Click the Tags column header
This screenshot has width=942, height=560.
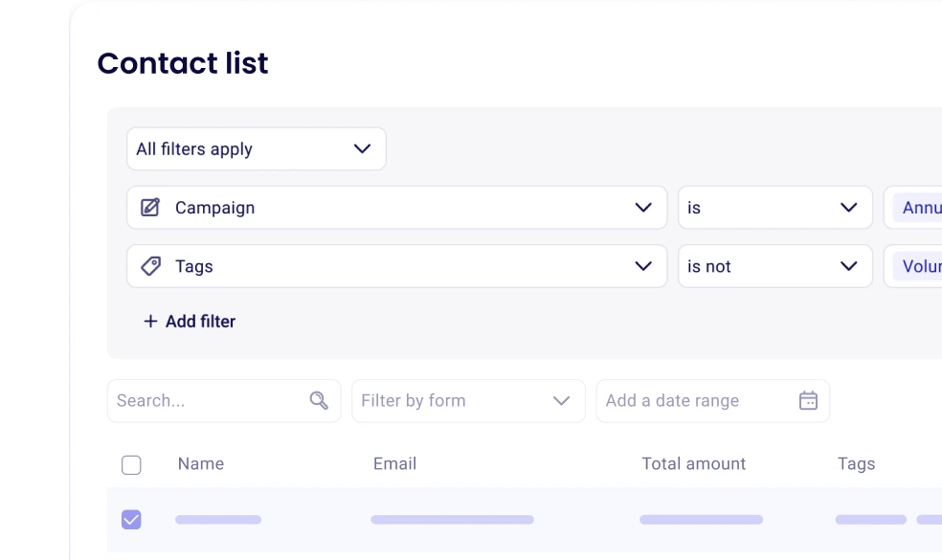[x=856, y=463]
